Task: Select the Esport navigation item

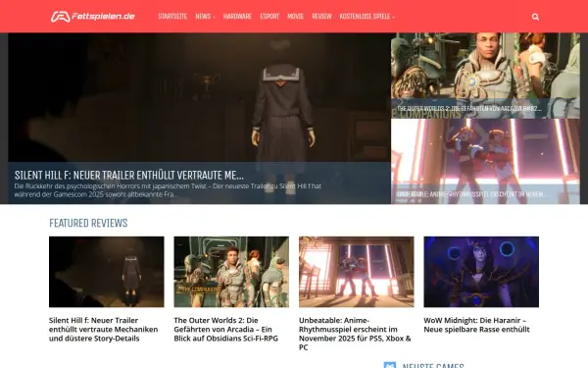Action: pyautogui.click(x=269, y=16)
